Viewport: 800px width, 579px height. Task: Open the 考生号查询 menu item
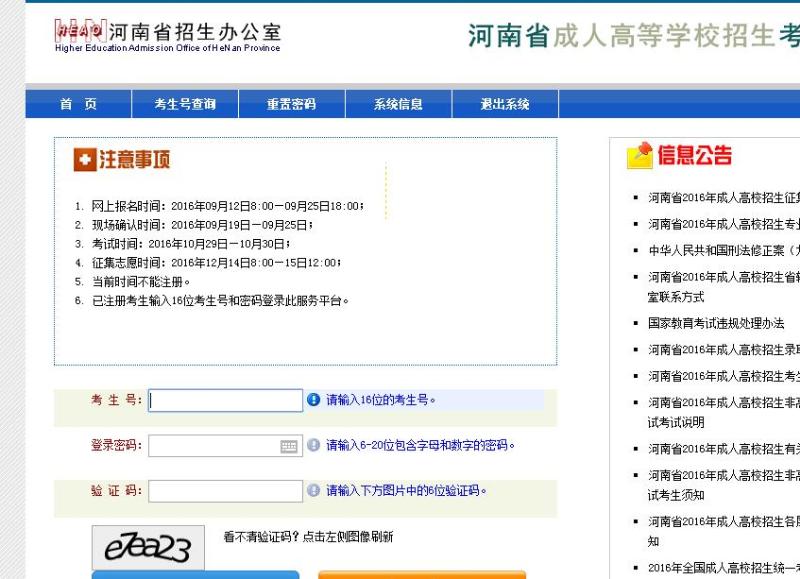(x=185, y=104)
